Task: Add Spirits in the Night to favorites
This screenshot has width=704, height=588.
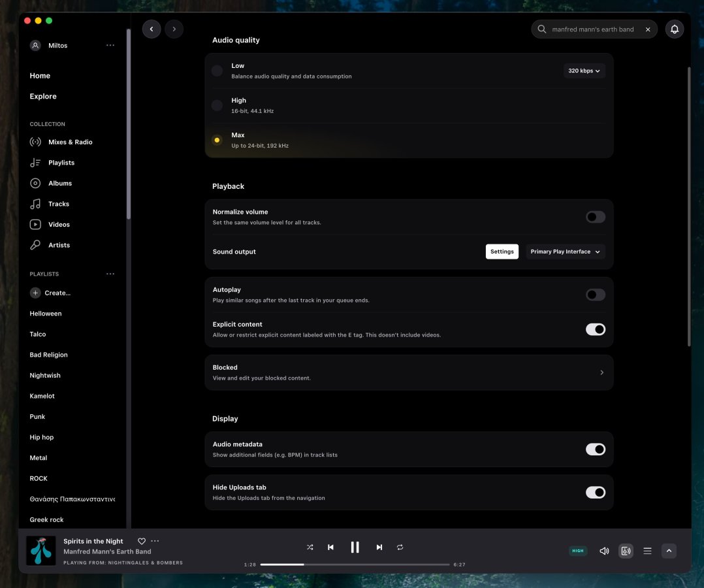Action: click(142, 541)
